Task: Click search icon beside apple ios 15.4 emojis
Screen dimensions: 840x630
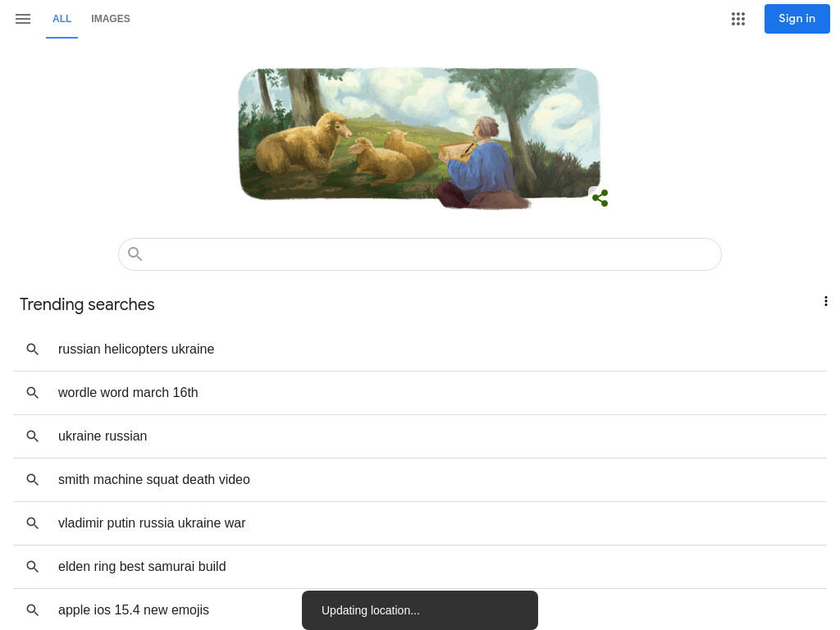Action: tap(33, 609)
